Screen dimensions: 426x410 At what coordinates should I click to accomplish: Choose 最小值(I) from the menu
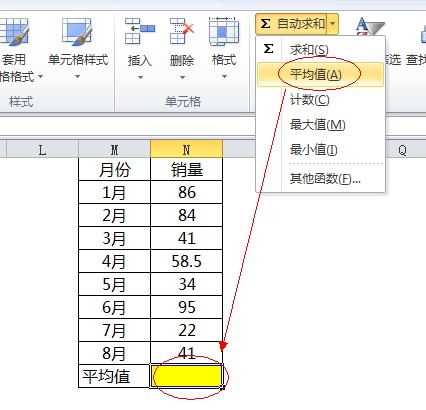click(x=320, y=150)
